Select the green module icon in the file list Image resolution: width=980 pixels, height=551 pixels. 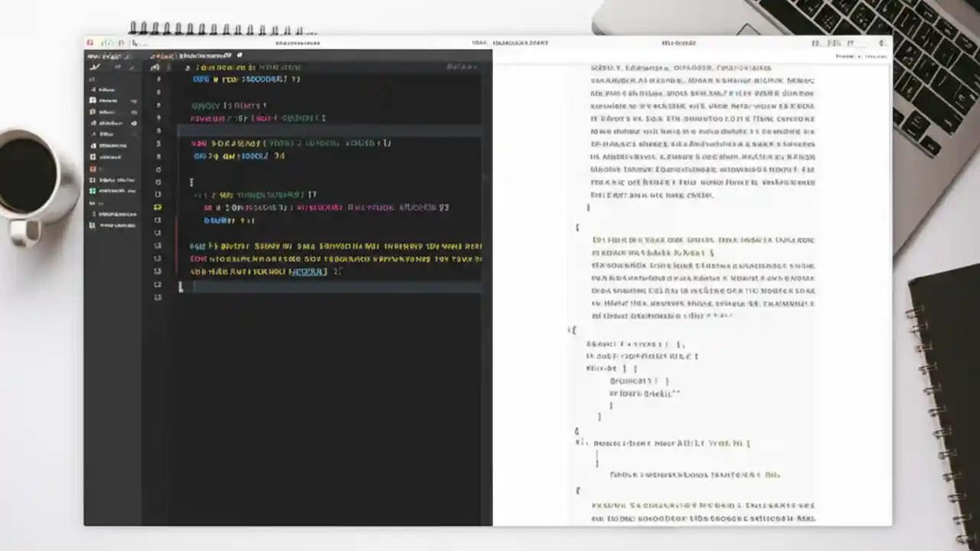(x=93, y=191)
